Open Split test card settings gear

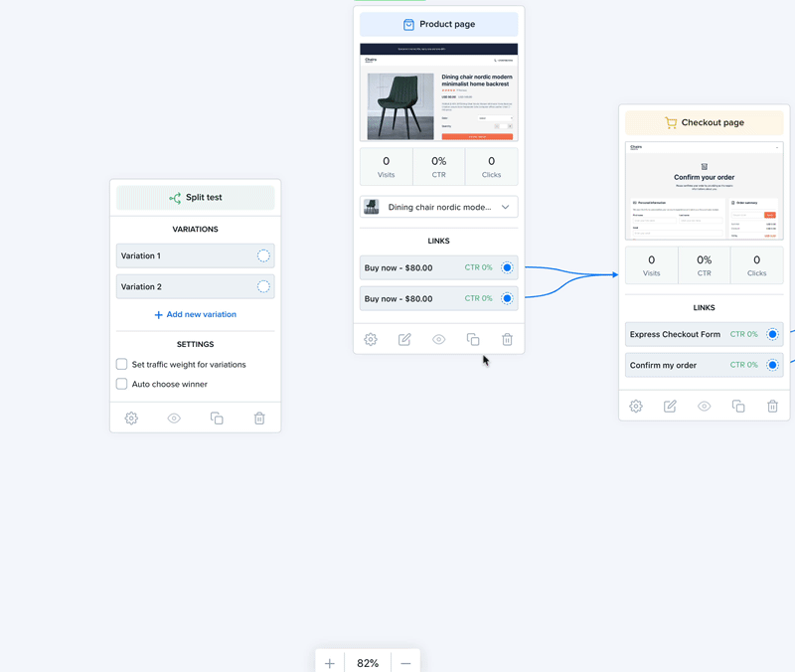click(x=131, y=418)
